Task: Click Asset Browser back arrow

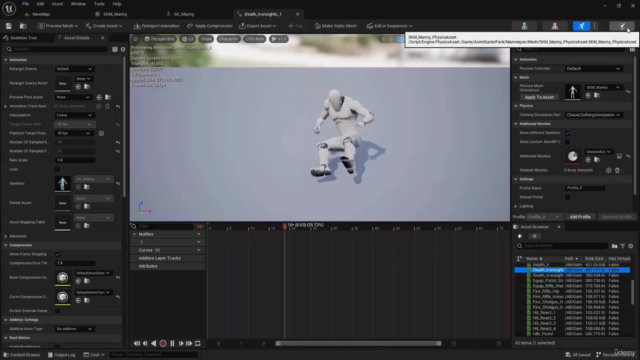Action: pyautogui.click(x=520, y=236)
